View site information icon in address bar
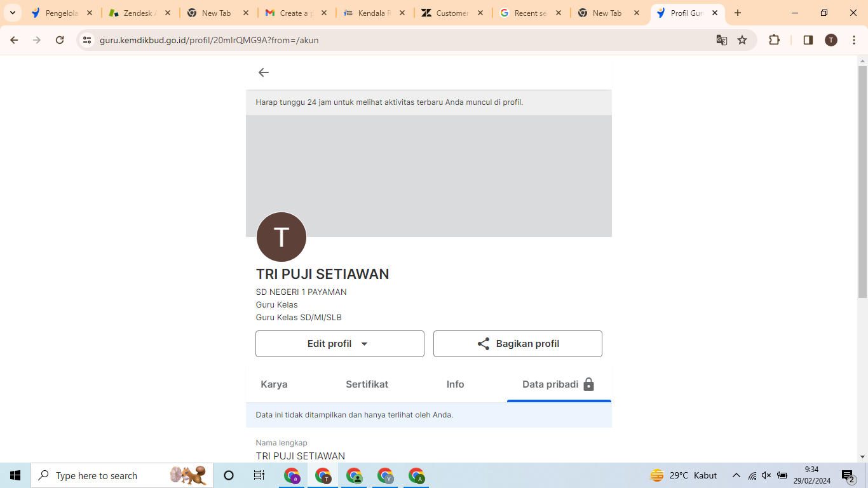Viewport: 868px width, 488px height. coord(88,40)
